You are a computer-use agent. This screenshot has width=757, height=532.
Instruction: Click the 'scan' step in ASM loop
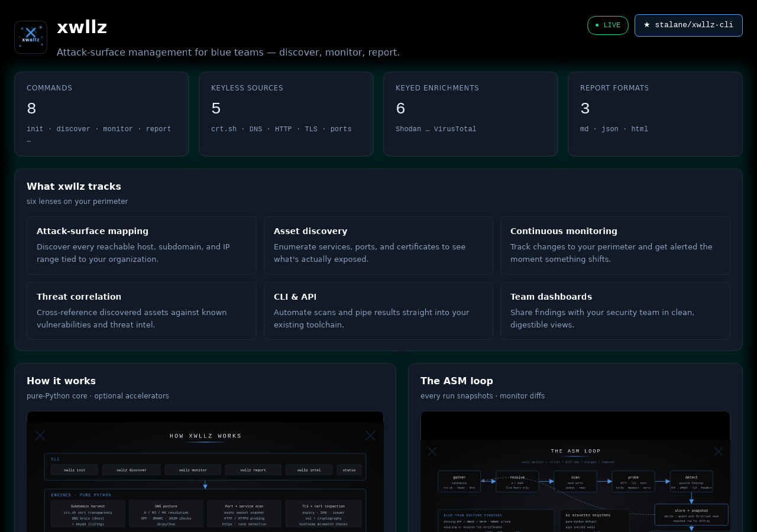[575, 481]
